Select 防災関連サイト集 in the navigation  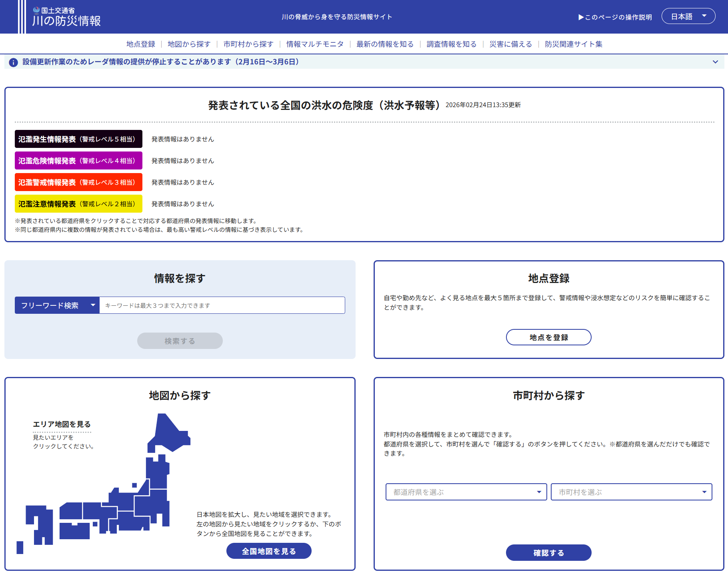click(x=574, y=44)
